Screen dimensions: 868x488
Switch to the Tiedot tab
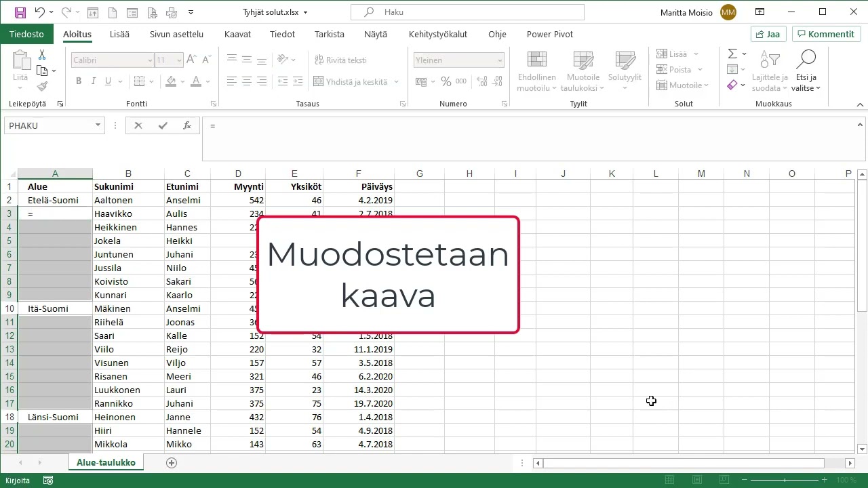click(282, 35)
